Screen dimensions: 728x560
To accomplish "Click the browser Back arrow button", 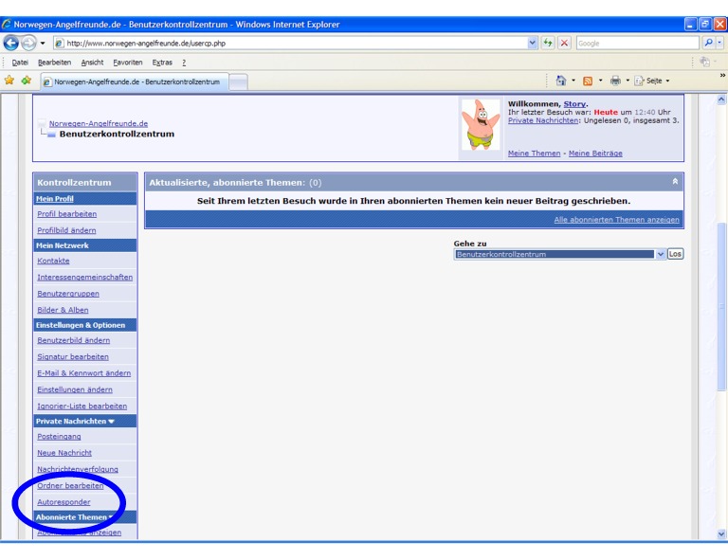I will 11,43.
